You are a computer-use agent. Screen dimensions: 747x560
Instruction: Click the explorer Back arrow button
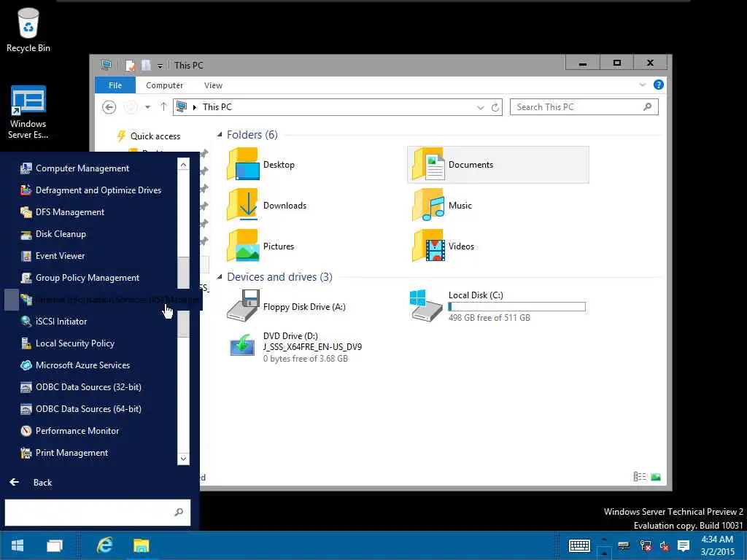[x=109, y=107]
